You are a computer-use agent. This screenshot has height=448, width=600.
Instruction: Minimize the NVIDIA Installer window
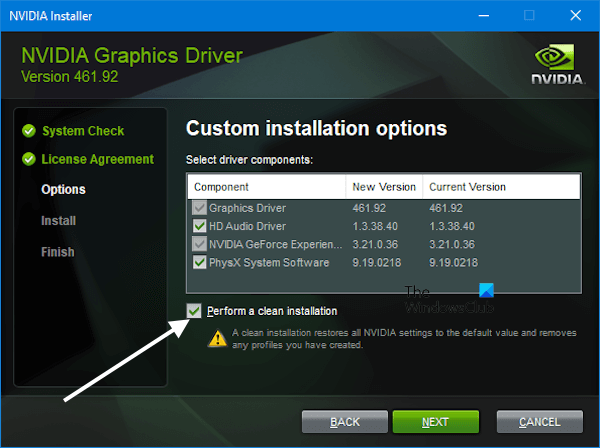[x=484, y=16]
